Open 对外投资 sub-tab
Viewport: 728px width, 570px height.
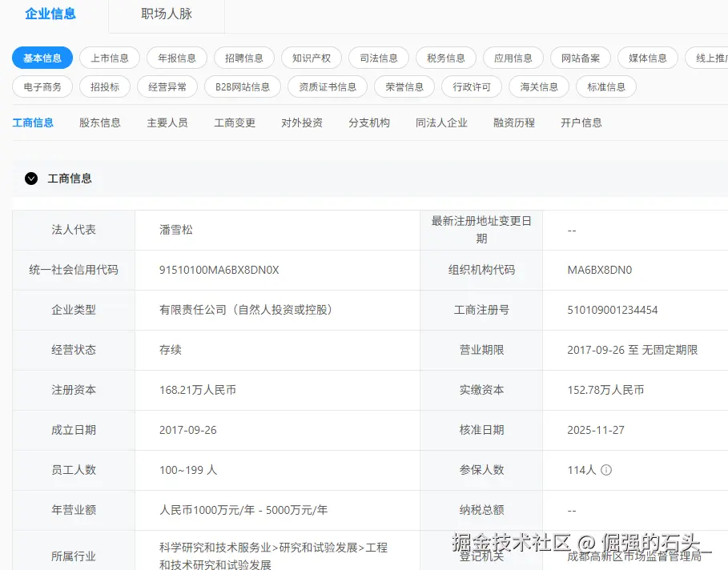302,122
